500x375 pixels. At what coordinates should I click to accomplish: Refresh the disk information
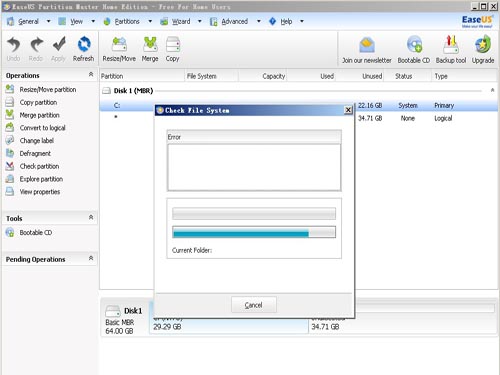84,44
